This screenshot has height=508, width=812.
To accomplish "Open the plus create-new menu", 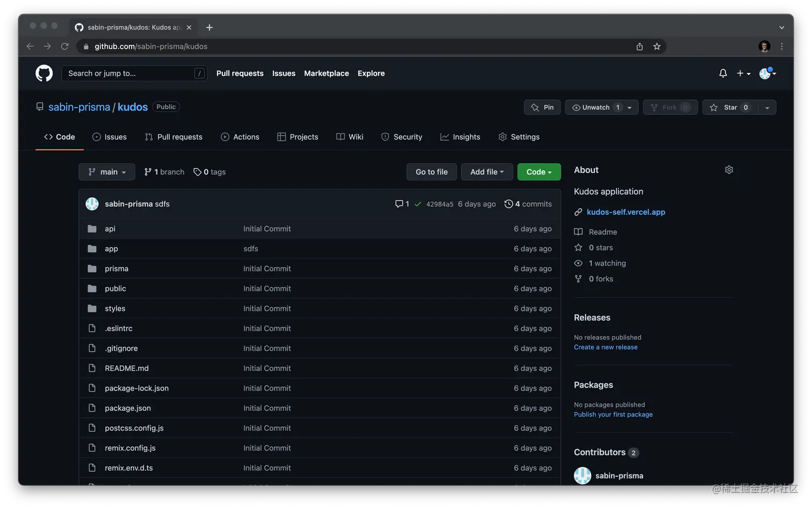I will (x=743, y=74).
